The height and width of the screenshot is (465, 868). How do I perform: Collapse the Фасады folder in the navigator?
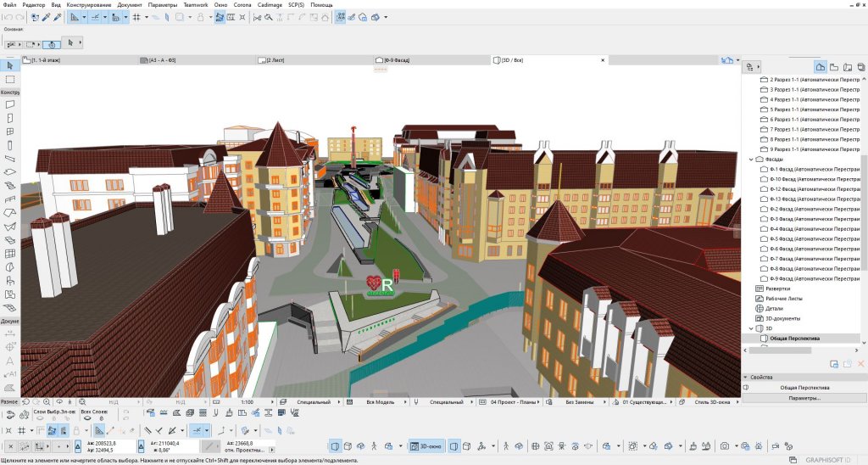(751, 160)
